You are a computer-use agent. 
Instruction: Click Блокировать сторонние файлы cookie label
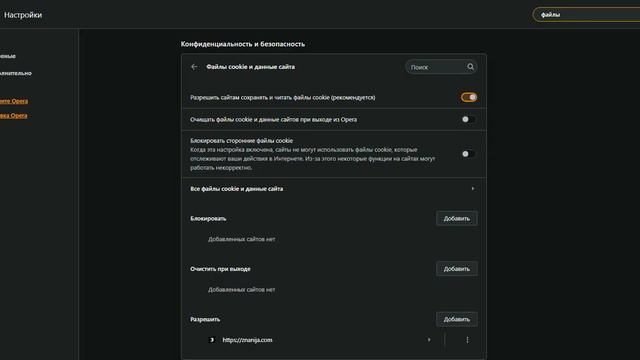point(241,140)
